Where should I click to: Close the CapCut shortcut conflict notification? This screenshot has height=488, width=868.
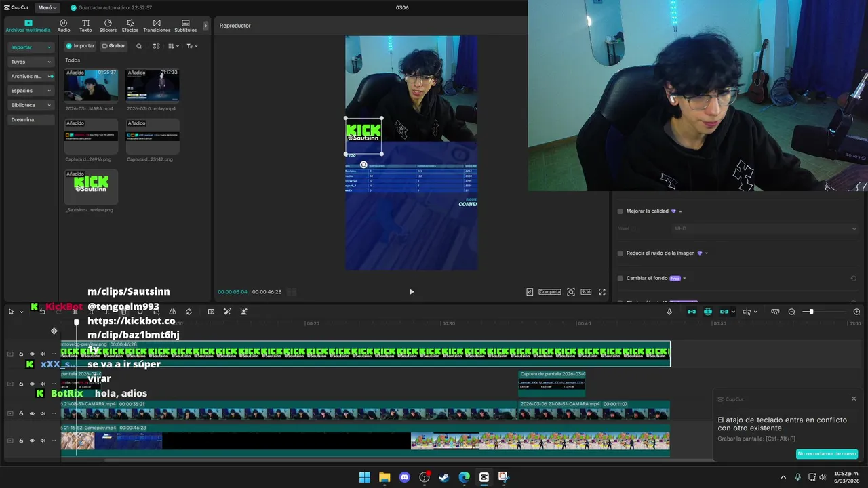(854, 399)
